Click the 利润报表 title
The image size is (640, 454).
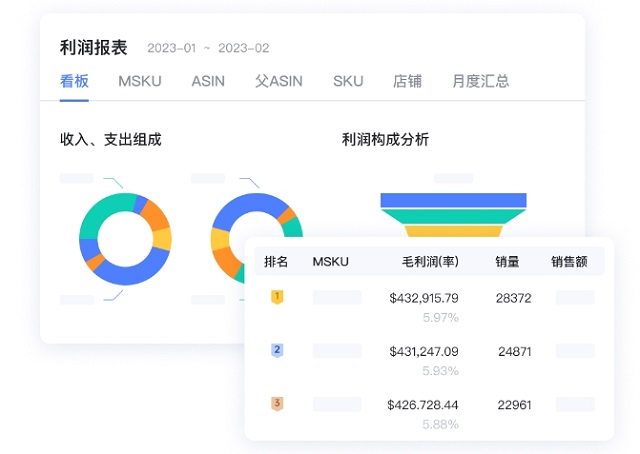coord(93,47)
